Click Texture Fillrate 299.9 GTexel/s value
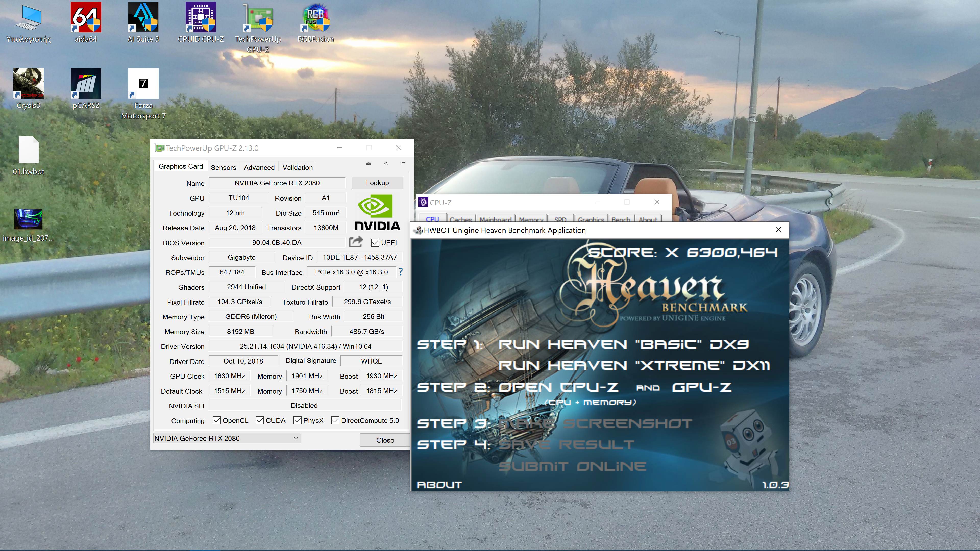Viewport: 980px width, 551px height. (x=367, y=302)
